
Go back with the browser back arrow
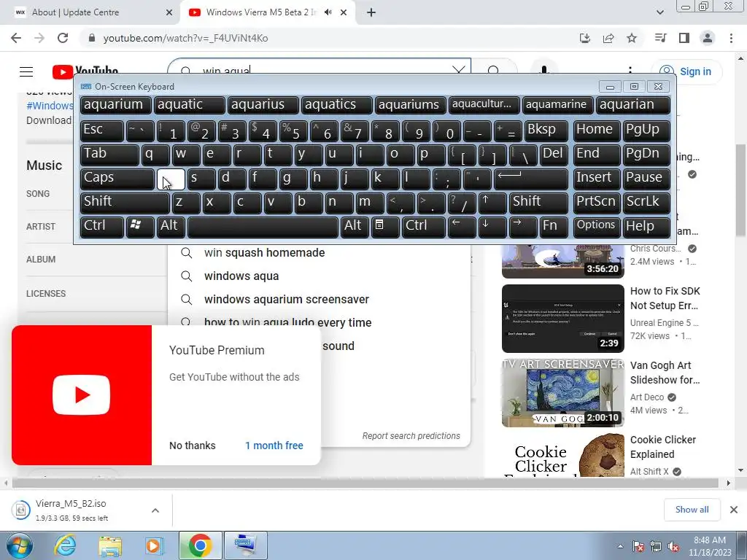(x=16, y=38)
